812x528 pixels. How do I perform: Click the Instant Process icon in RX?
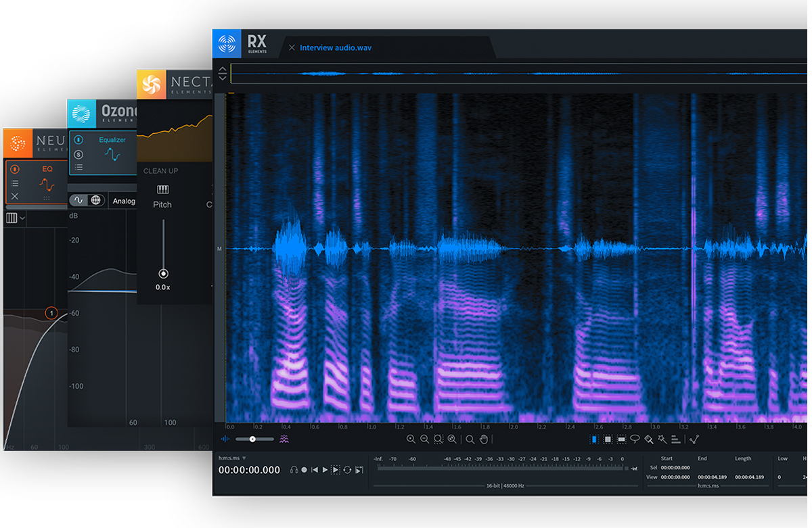694,439
